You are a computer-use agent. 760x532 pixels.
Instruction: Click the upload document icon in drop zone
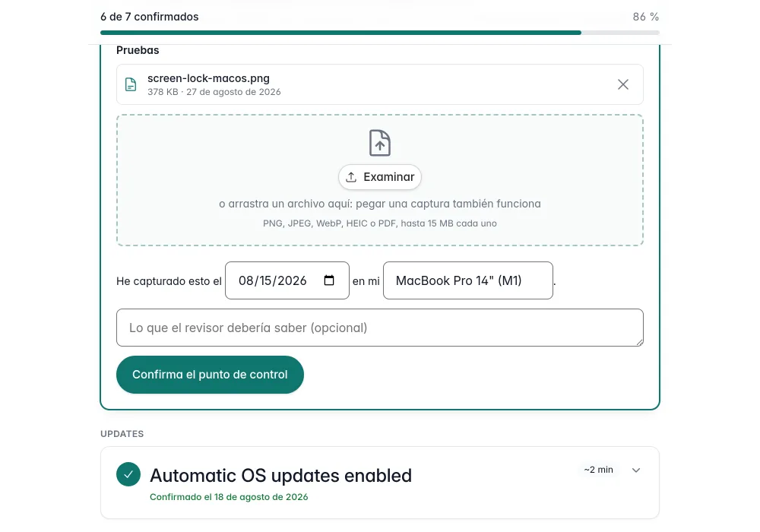click(x=379, y=143)
